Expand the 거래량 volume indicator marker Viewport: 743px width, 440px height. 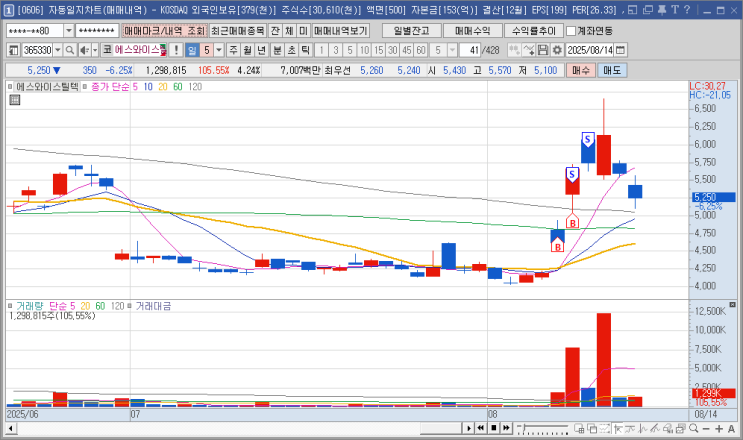(x=10, y=306)
